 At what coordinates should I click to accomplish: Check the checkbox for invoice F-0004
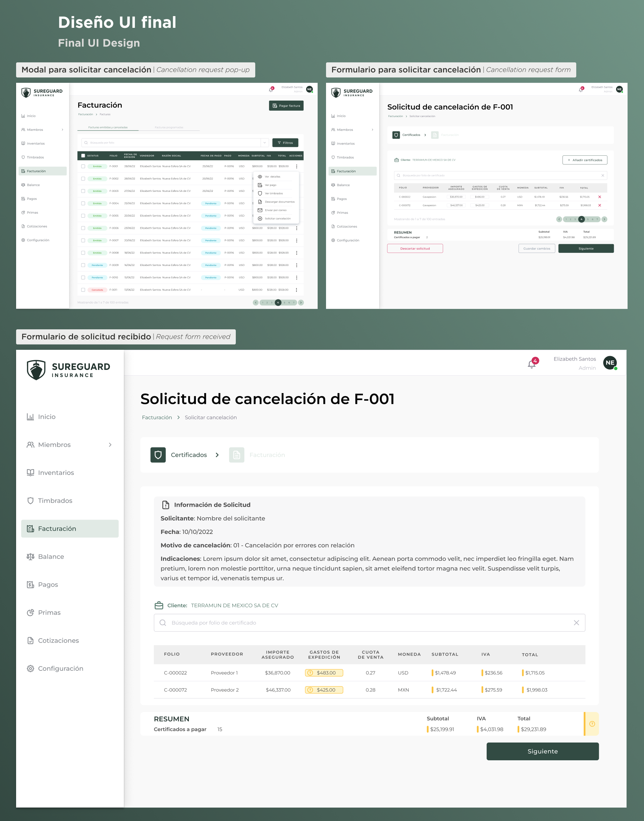point(83,203)
